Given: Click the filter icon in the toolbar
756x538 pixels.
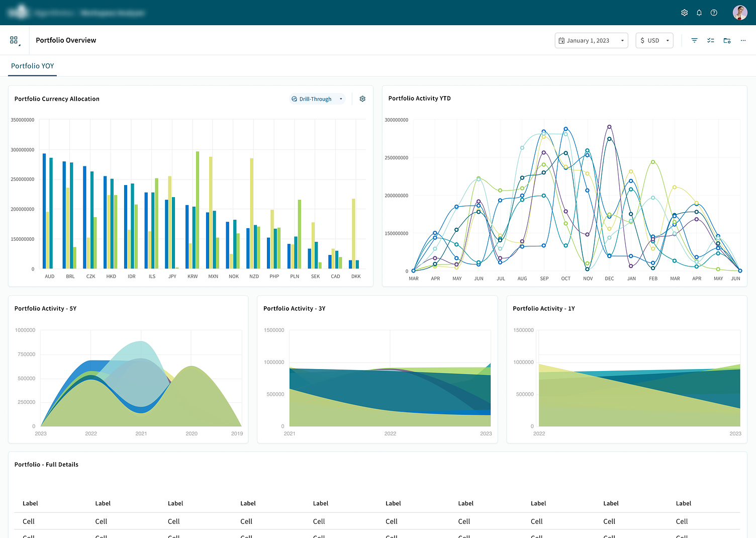Looking at the screenshot, I should pyautogui.click(x=694, y=40).
